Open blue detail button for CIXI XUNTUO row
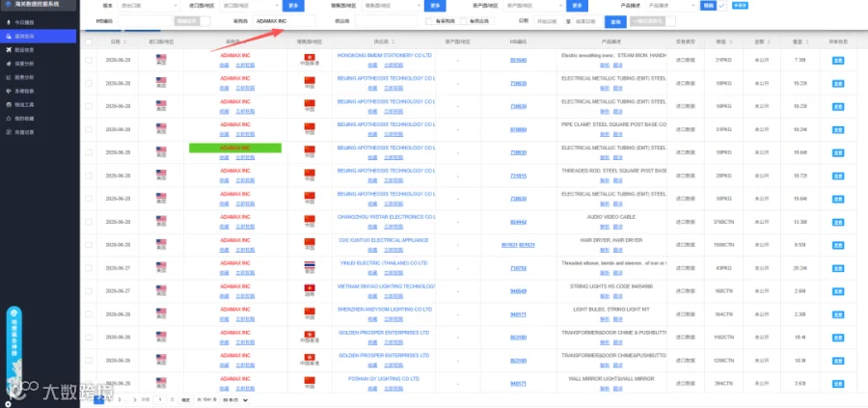This screenshot has width=868, height=408. click(x=838, y=245)
